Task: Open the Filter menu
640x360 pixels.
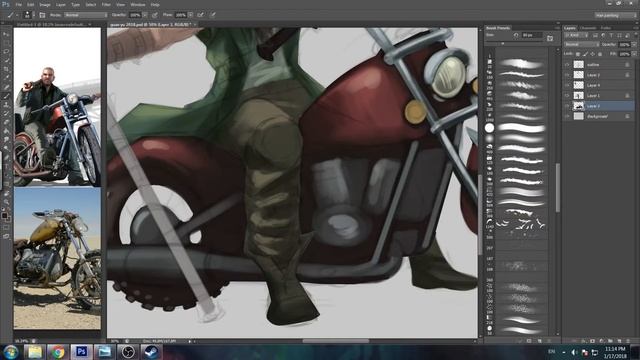Action: click(106, 4)
